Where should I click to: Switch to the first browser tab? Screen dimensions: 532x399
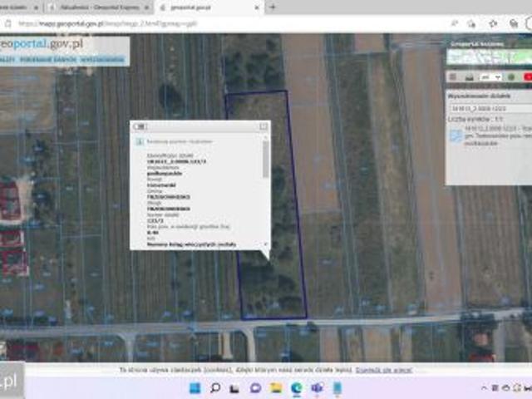[23, 7]
